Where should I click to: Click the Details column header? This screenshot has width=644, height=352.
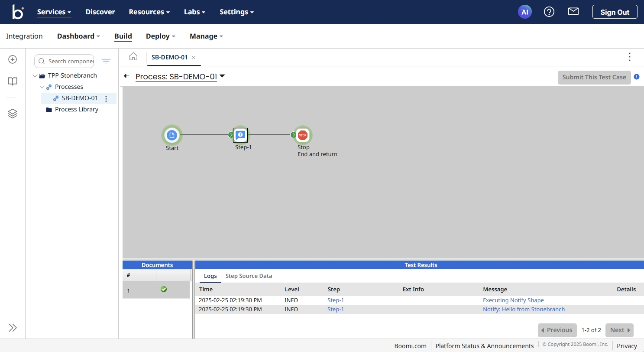[x=626, y=289]
